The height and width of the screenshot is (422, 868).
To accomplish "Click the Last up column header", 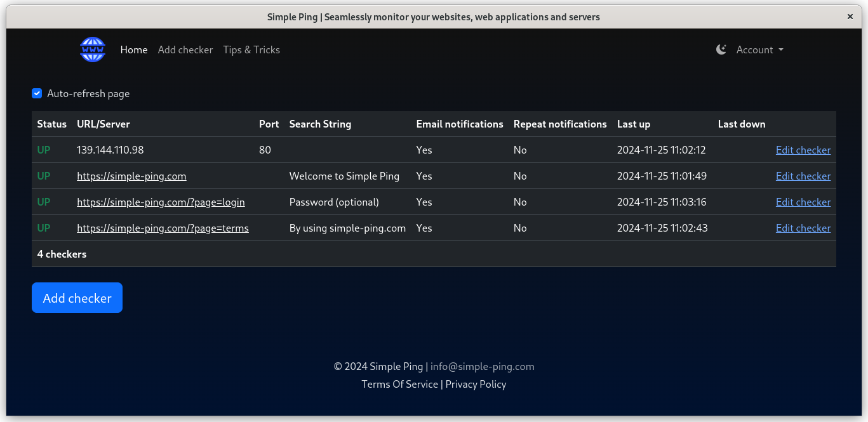I will point(634,124).
